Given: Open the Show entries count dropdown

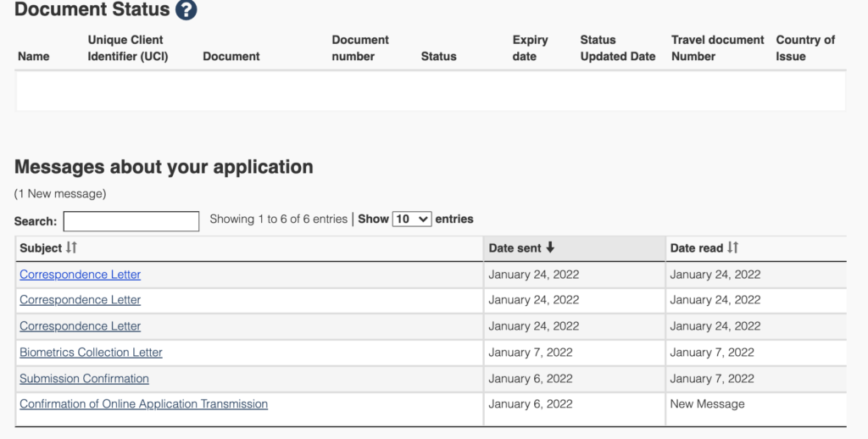Looking at the screenshot, I should 412,219.
